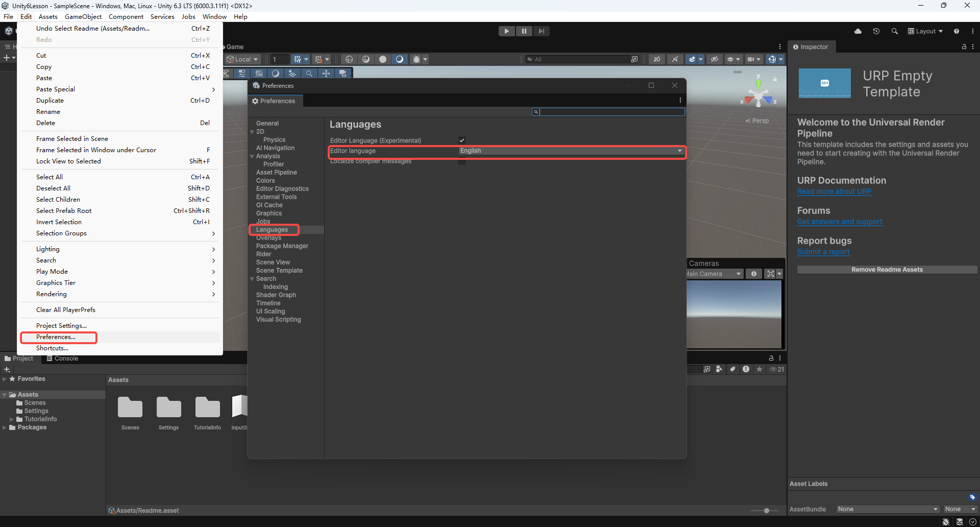Image resolution: width=980 pixels, height=527 pixels.
Task: Toggle scene lighting icon in Scene toolbar
Action: (675, 59)
